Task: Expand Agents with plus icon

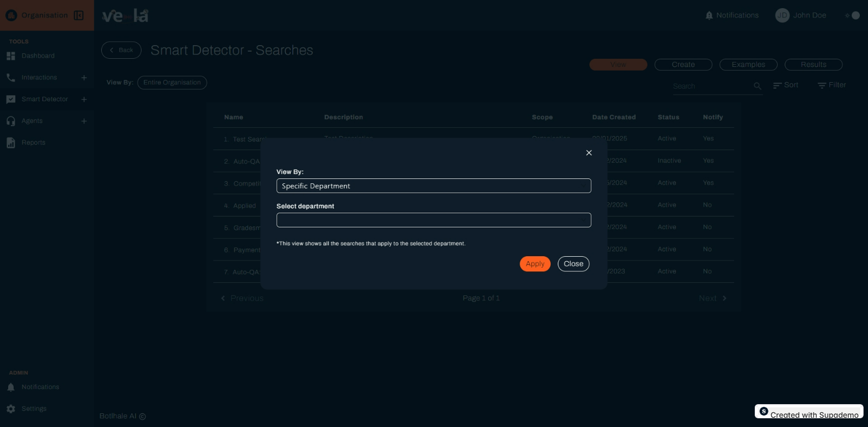Action: (x=84, y=121)
